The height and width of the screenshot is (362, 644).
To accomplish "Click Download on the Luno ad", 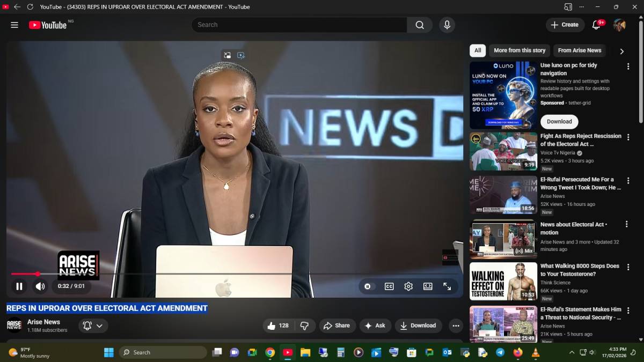I will pos(559,122).
